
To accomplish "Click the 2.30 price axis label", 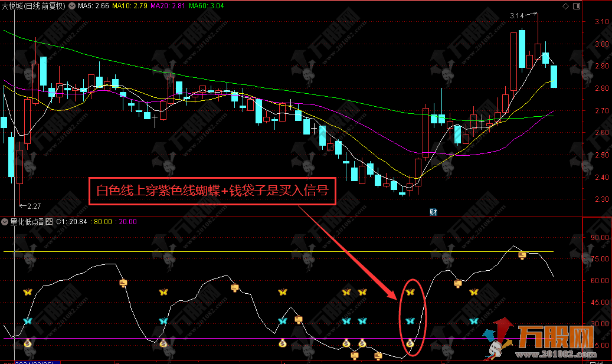I will tap(602, 199).
